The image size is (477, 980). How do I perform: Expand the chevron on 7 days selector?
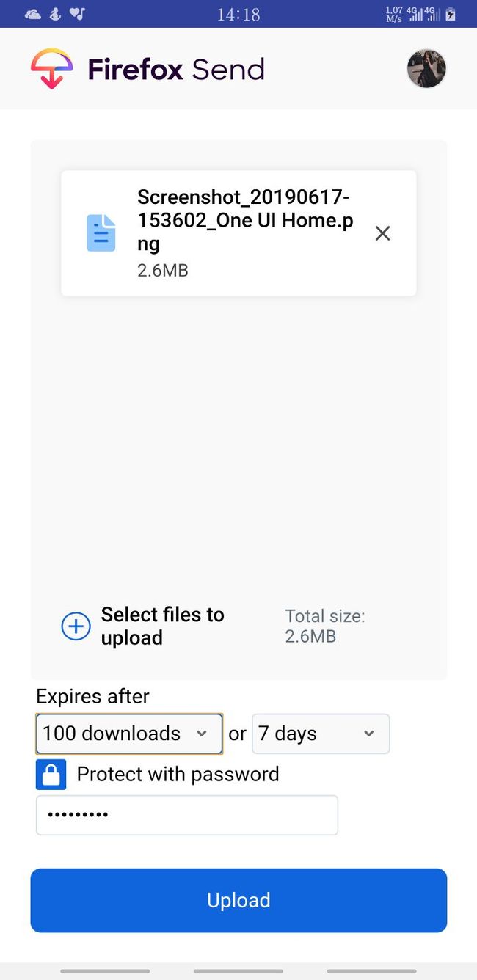369,734
